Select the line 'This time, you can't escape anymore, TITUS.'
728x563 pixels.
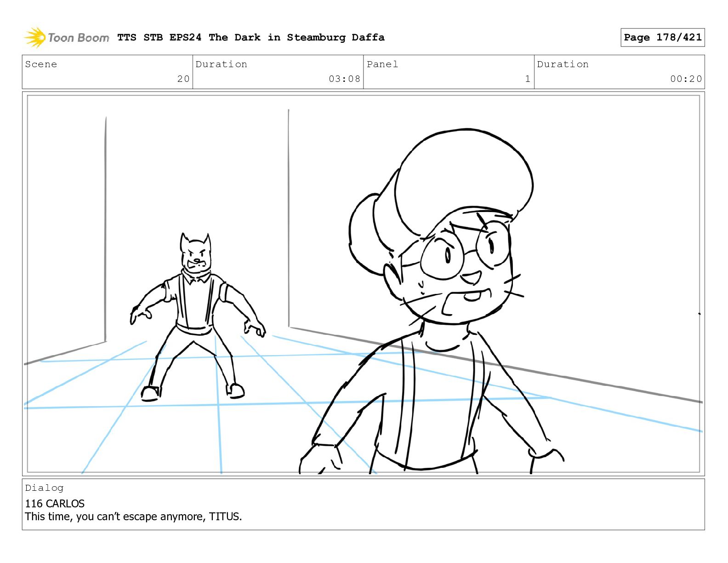coord(133,517)
